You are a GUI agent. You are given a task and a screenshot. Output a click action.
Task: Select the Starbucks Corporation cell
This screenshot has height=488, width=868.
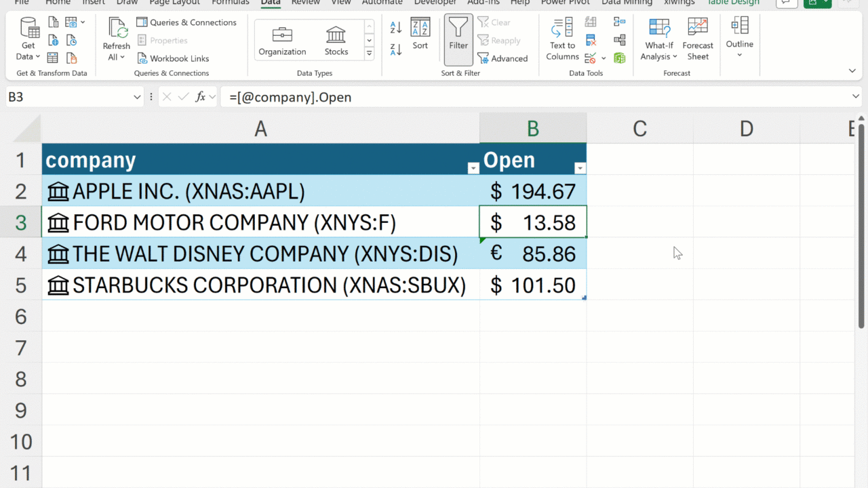[x=260, y=285]
